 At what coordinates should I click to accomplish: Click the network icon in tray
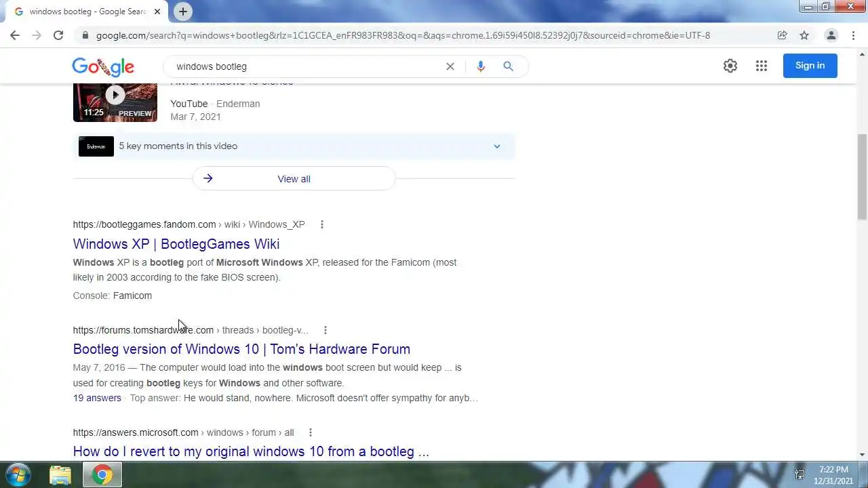800,474
